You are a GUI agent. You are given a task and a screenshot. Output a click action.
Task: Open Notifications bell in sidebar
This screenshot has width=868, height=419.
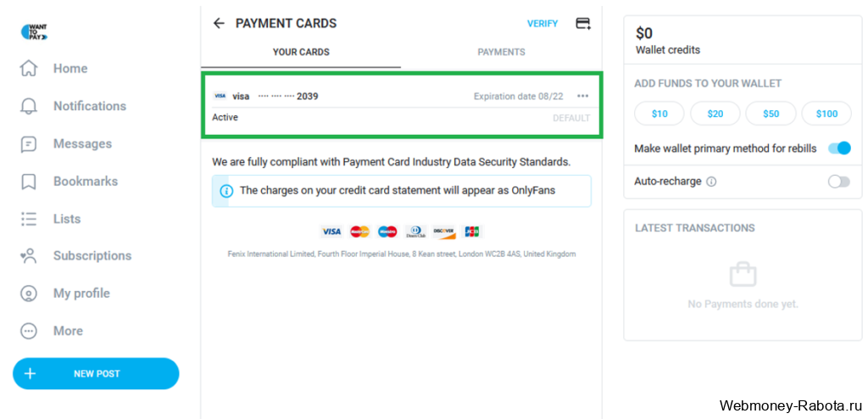tap(28, 106)
